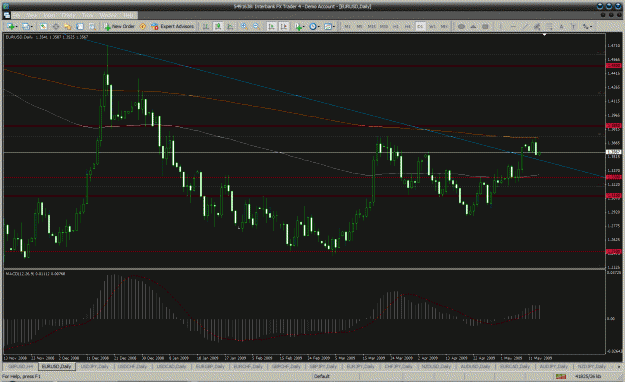Screen dimensions: 625x382
Task: Select the rectangle drawing tool
Action: [x=485, y=26]
